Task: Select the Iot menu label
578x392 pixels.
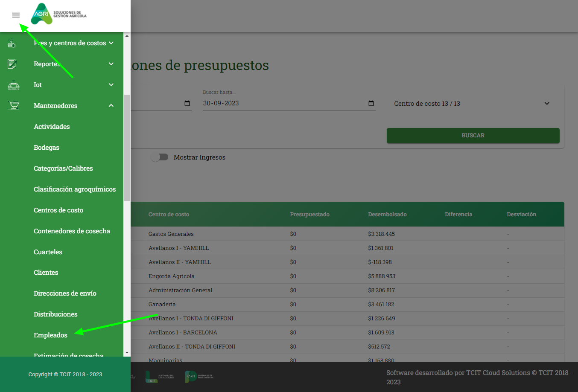Action: pyautogui.click(x=38, y=85)
